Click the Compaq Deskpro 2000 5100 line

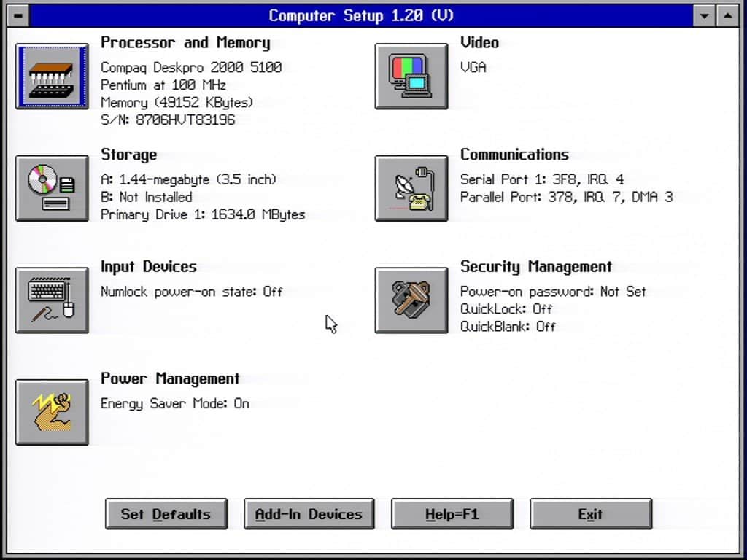pyautogui.click(x=191, y=67)
